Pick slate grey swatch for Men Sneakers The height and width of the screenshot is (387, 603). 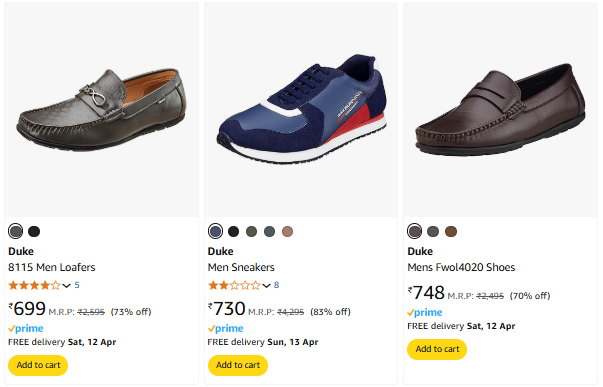270,232
